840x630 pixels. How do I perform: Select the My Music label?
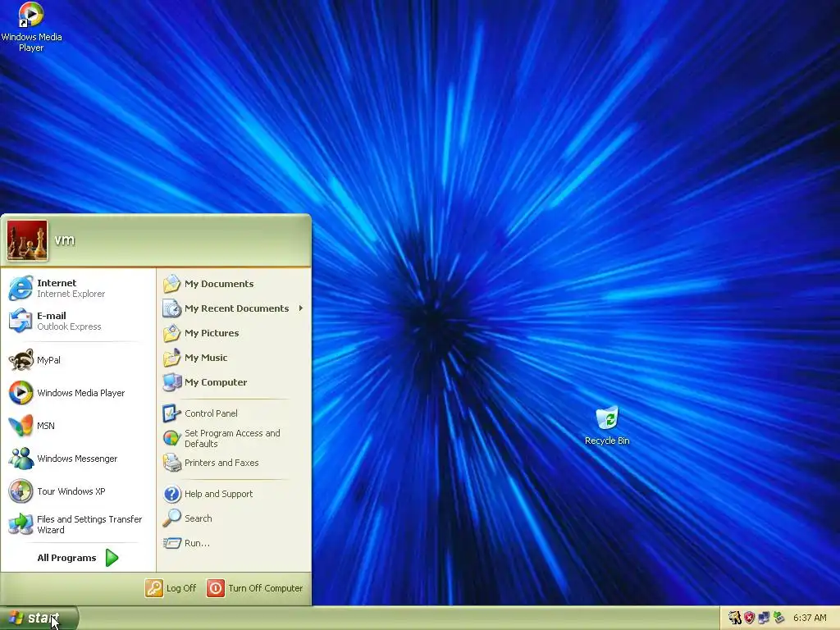pos(206,358)
